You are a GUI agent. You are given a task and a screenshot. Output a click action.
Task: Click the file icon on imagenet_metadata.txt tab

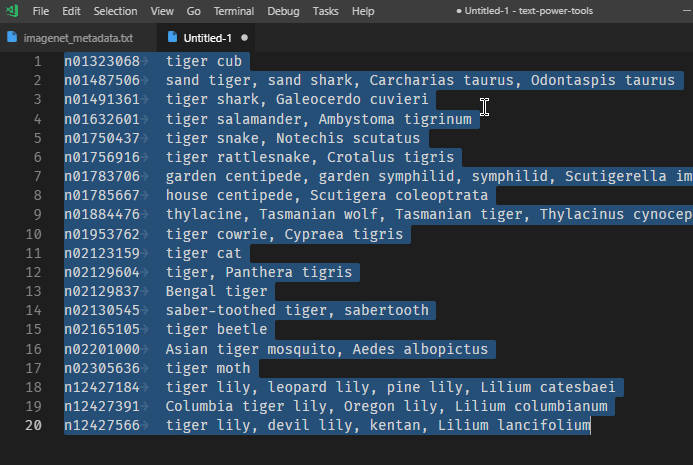[x=12, y=38]
